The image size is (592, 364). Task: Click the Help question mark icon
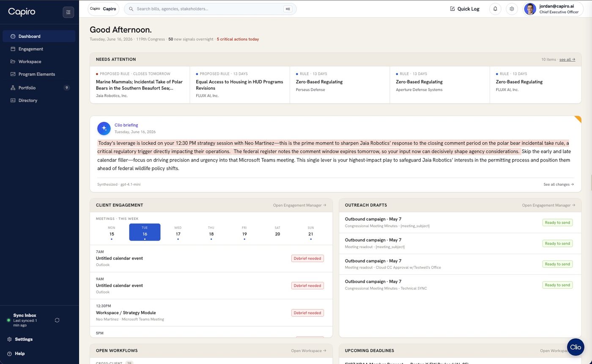(9, 353)
